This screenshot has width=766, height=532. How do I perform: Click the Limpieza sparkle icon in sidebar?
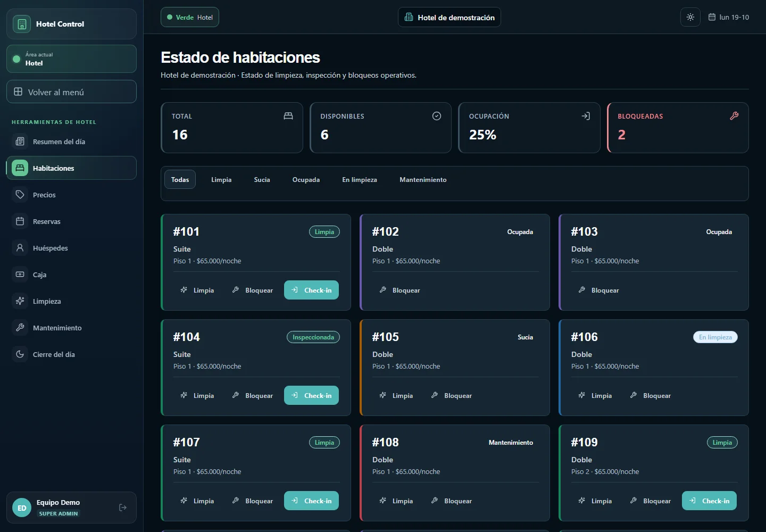20,301
